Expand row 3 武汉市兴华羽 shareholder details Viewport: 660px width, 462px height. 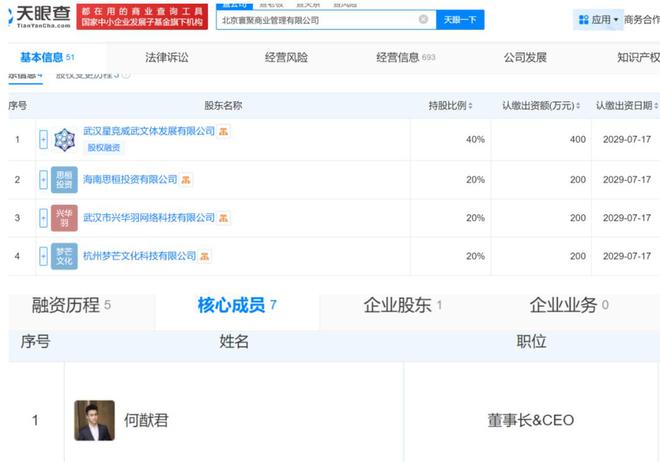[43, 217]
